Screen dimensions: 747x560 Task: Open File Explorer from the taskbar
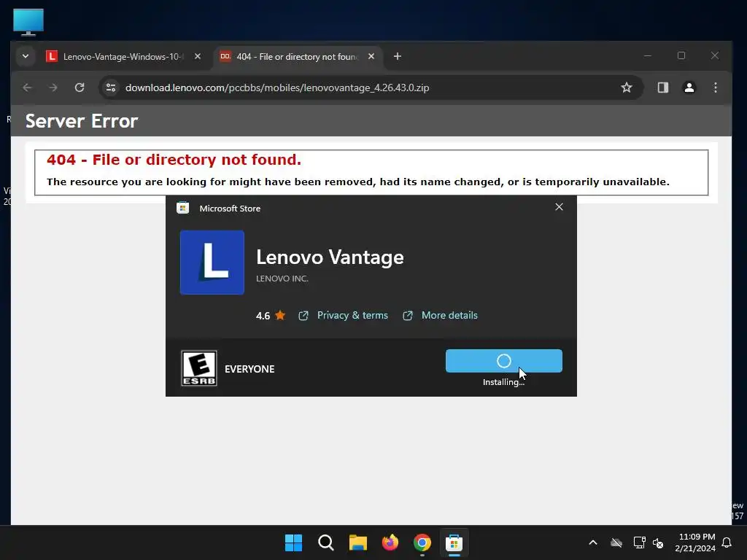357,542
